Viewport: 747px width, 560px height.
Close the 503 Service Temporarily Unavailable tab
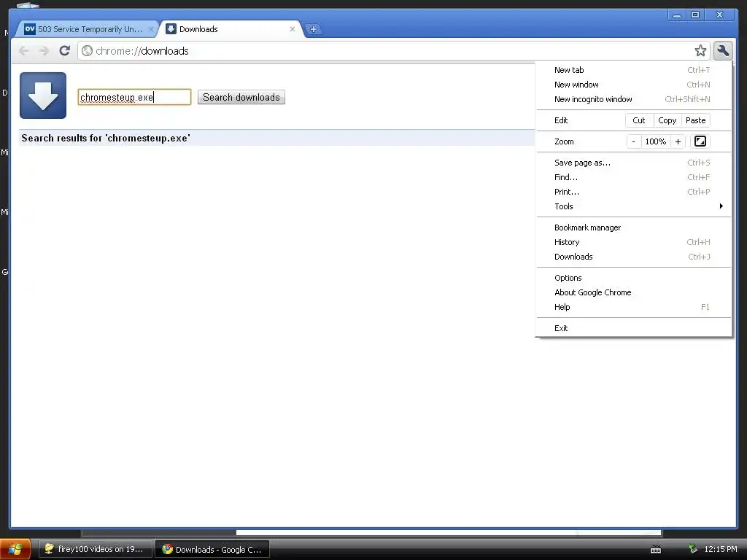pyautogui.click(x=150, y=29)
